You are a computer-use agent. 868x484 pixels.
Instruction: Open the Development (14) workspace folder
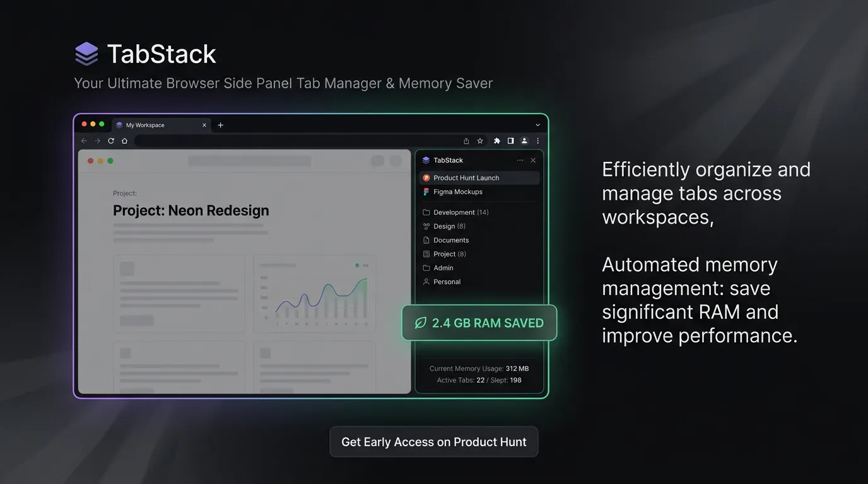479,212
